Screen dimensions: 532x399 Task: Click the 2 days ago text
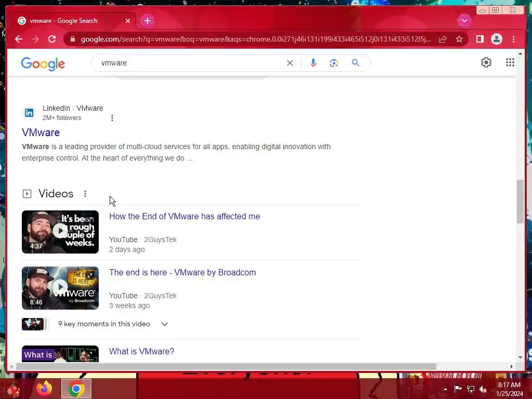127,249
